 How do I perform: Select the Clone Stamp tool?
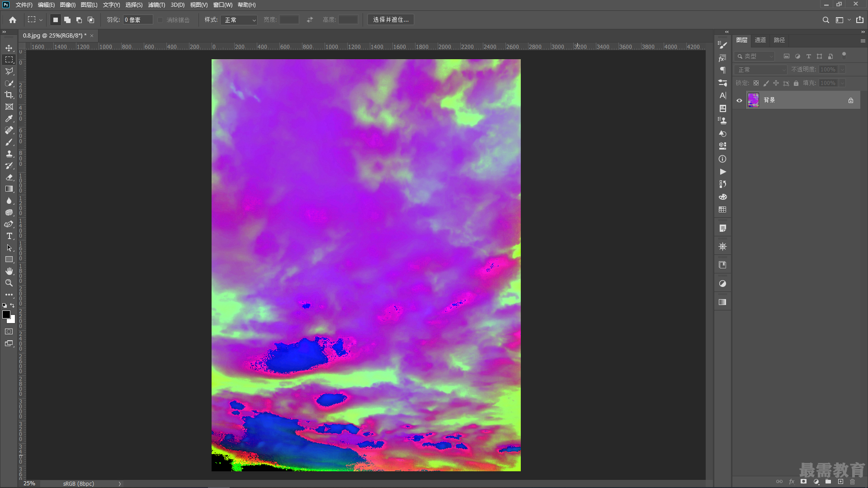[x=9, y=154]
